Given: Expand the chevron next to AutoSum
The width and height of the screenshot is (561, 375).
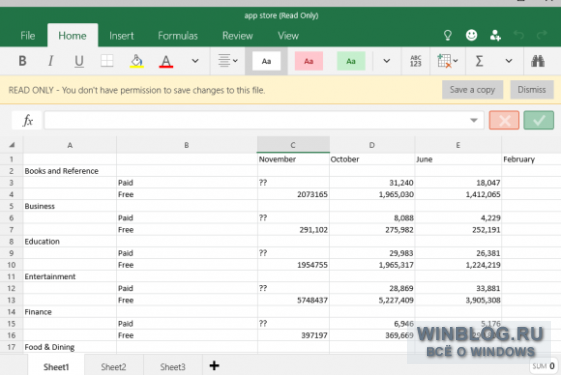Looking at the screenshot, I should tap(509, 61).
